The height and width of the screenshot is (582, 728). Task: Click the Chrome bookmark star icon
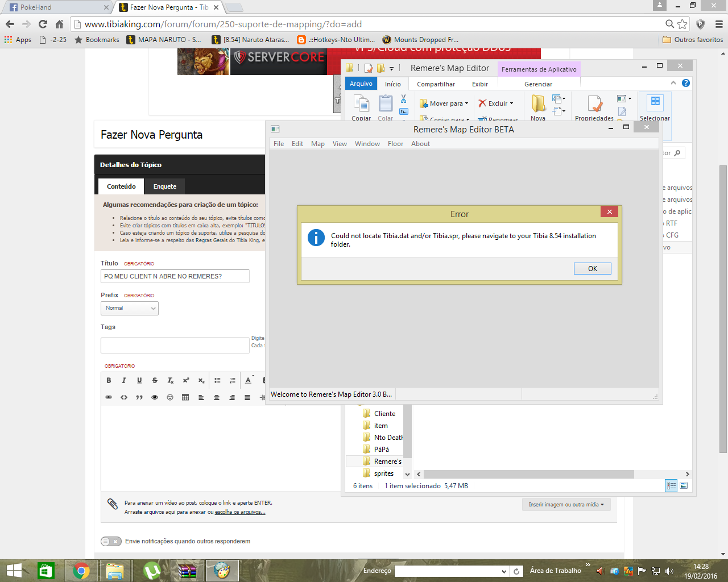(x=682, y=24)
